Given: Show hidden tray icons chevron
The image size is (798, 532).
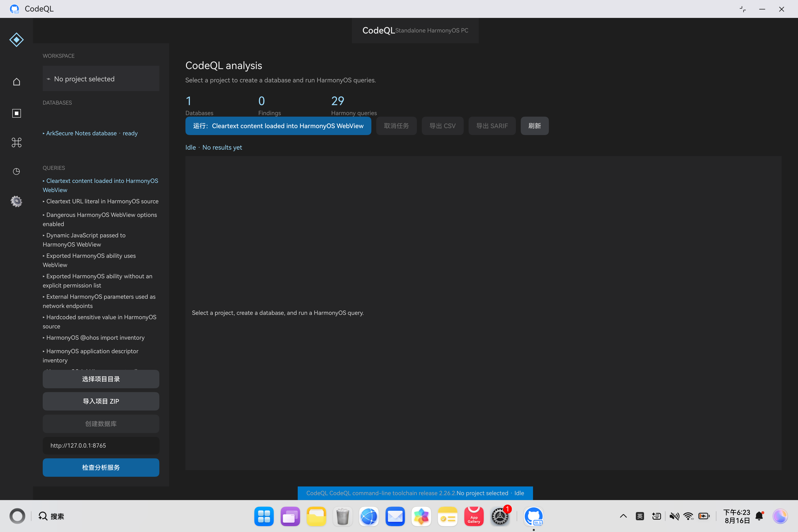Looking at the screenshot, I should pyautogui.click(x=623, y=516).
